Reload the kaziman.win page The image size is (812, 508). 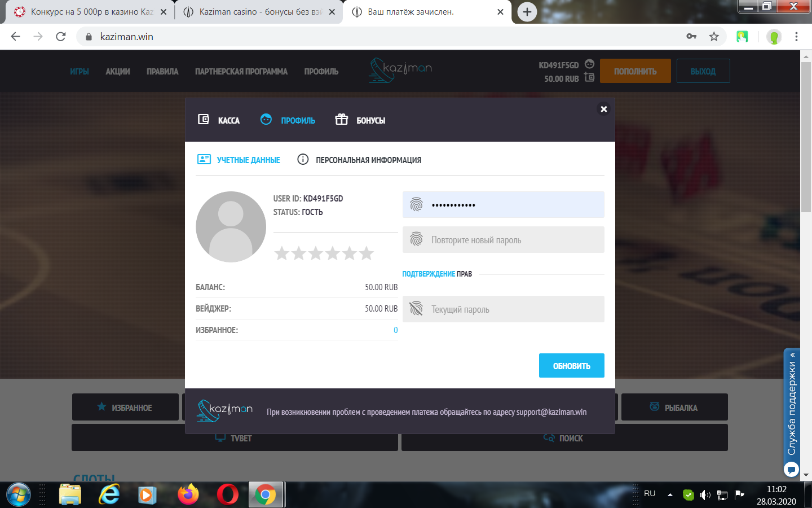(x=61, y=37)
